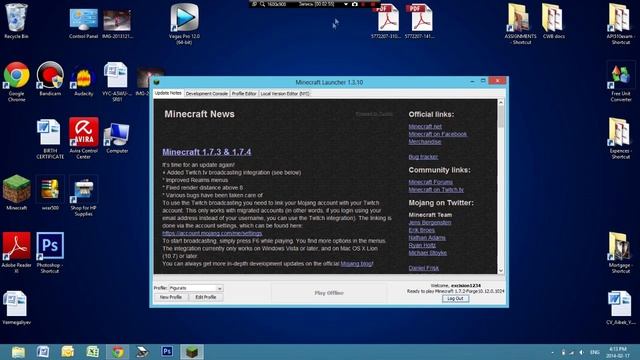Select the BIRTH CERTIFICATE document icon
The width and height of the screenshot is (640, 360).
(x=50, y=139)
